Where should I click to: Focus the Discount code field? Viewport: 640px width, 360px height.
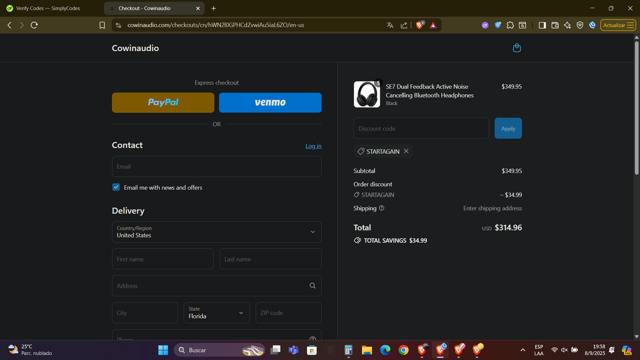click(x=421, y=129)
